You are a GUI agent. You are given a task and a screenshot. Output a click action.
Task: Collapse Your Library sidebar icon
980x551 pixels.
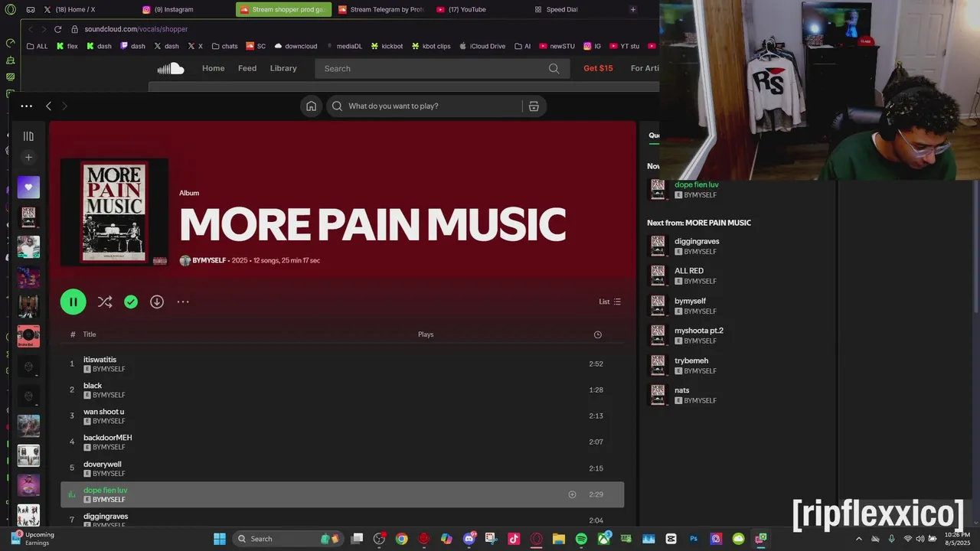coord(28,136)
